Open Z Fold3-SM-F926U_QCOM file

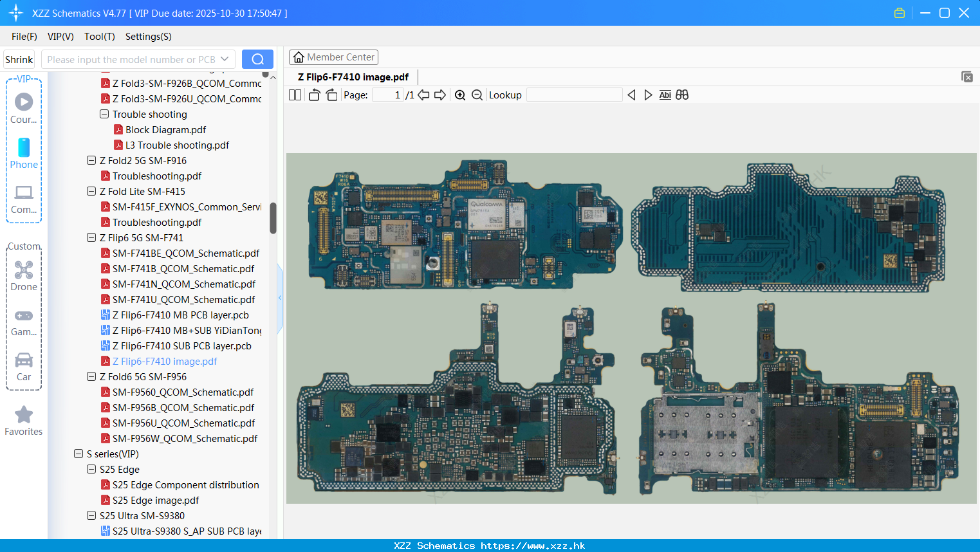181,98
